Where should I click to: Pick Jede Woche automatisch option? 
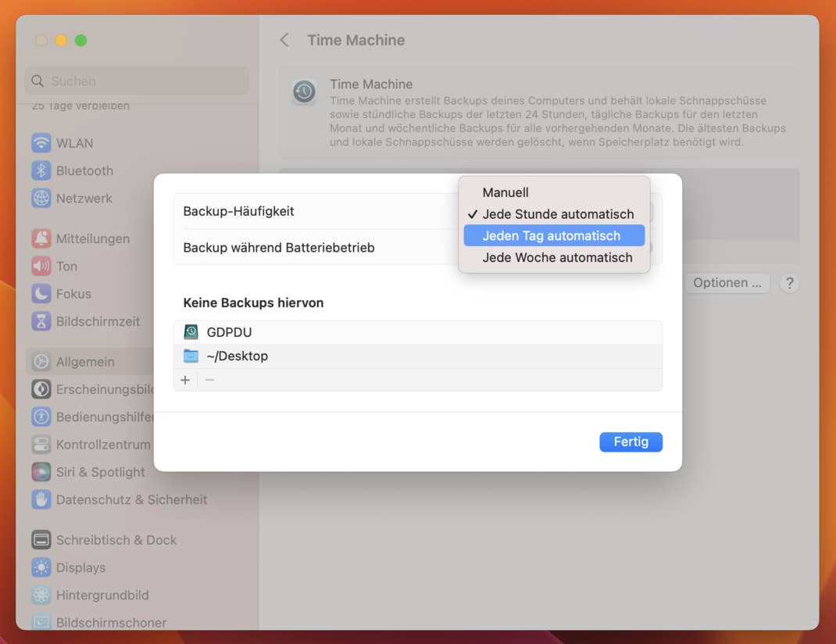coord(553,257)
